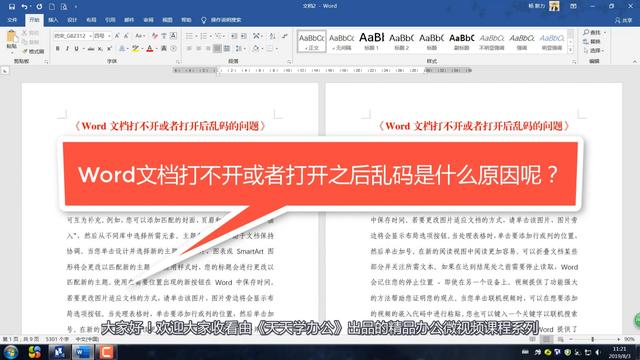Open the Windows Start menu

(x=11, y=352)
